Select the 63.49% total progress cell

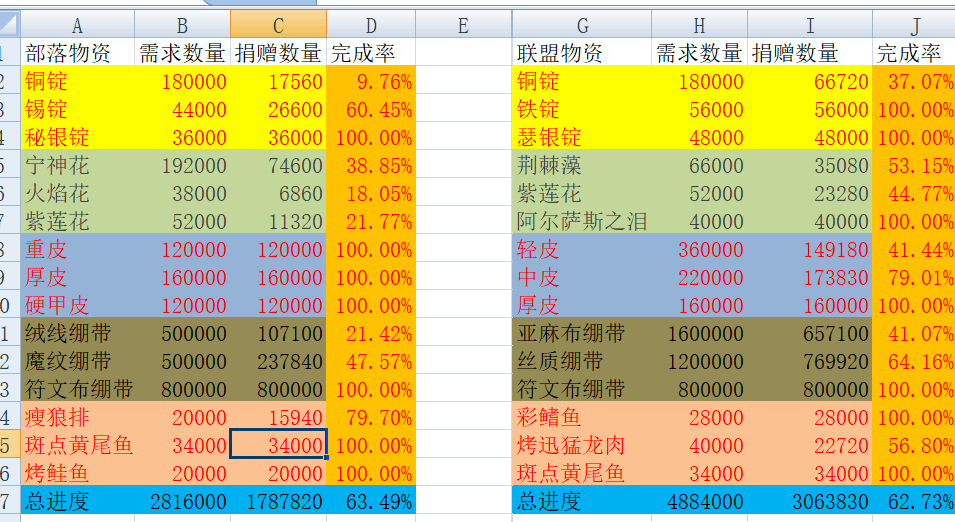pos(371,502)
